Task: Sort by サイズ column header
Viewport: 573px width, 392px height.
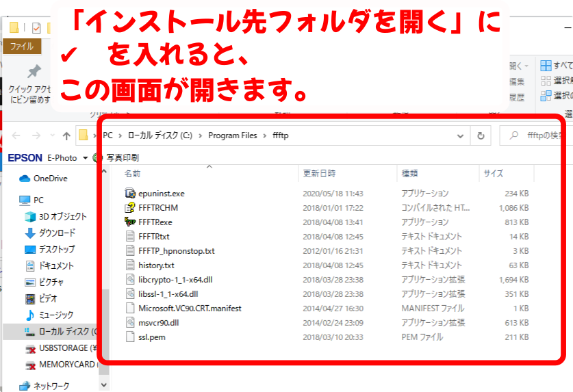Action: (494, 174)
